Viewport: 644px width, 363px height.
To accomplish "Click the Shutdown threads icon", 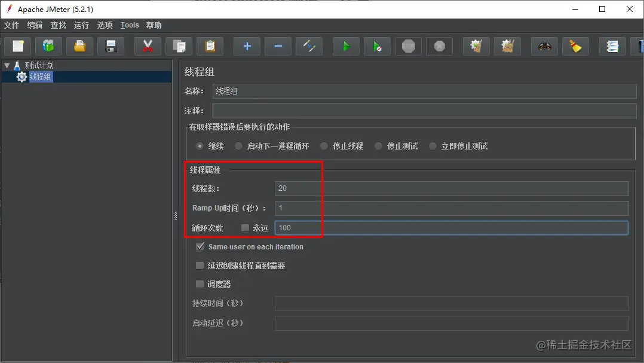I will pyautogui.click(x=440, y=46).
